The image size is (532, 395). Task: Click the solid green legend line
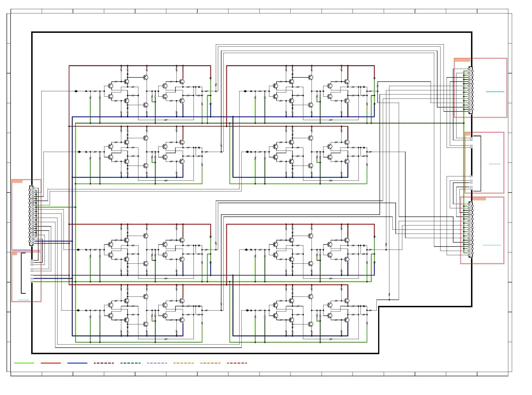point(24,363)
